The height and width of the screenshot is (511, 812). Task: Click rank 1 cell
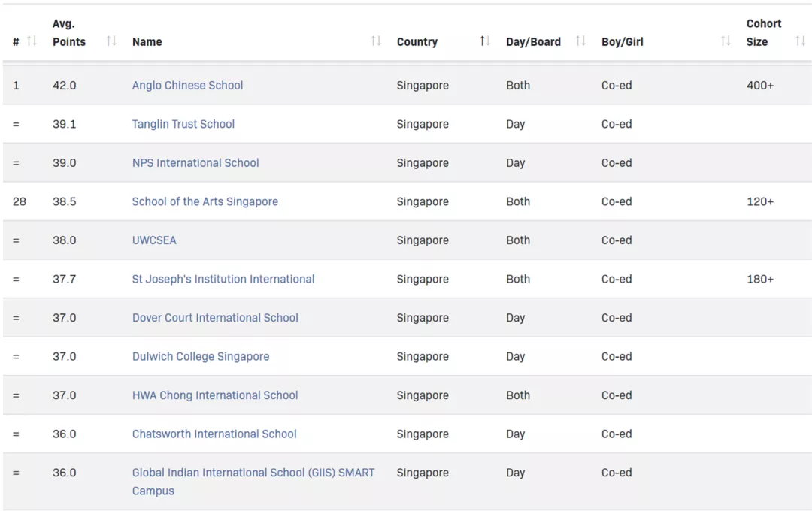pyautogui.click(x=16, y=86)
